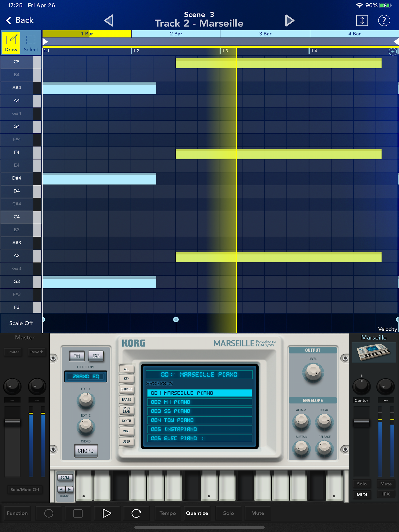Adjust the Marseille channel volume fader
The width and height of the screenshot is (399, 532).
click(x=361, y=421)
